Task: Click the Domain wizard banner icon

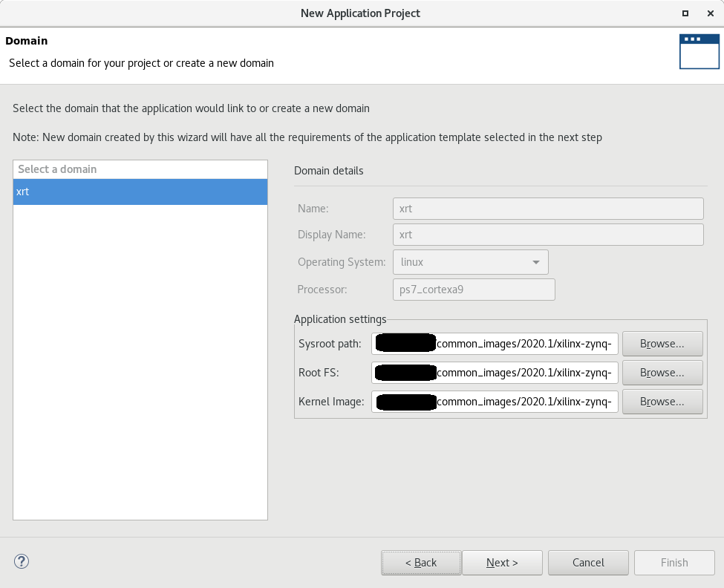Action: pyautogui.click(x=699, y=51)
